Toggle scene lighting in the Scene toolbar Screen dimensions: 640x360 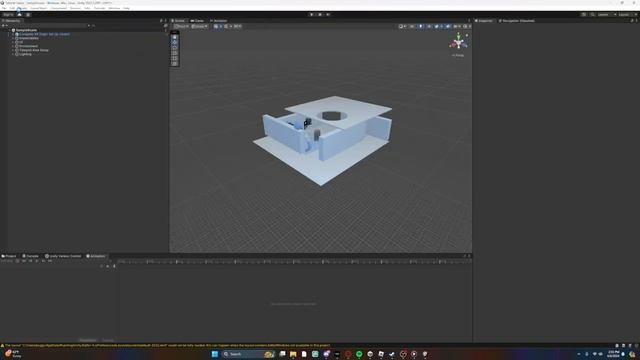click(421, 26)
